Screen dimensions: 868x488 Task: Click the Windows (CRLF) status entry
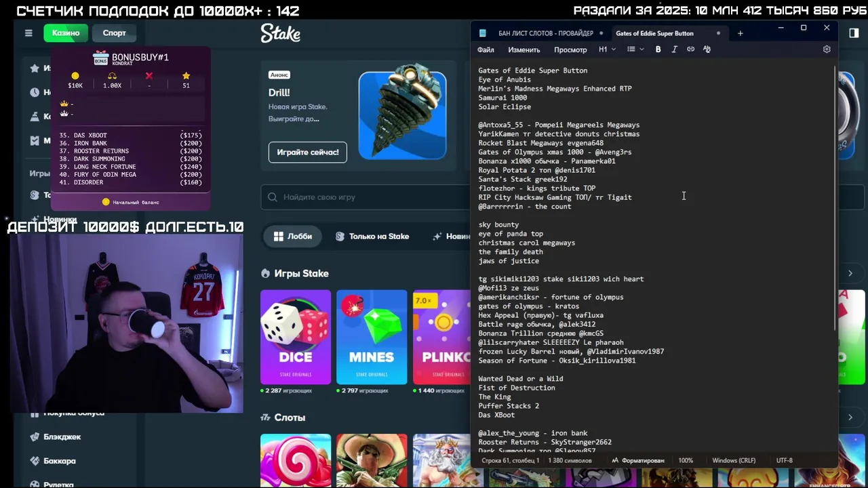[734, 461]
